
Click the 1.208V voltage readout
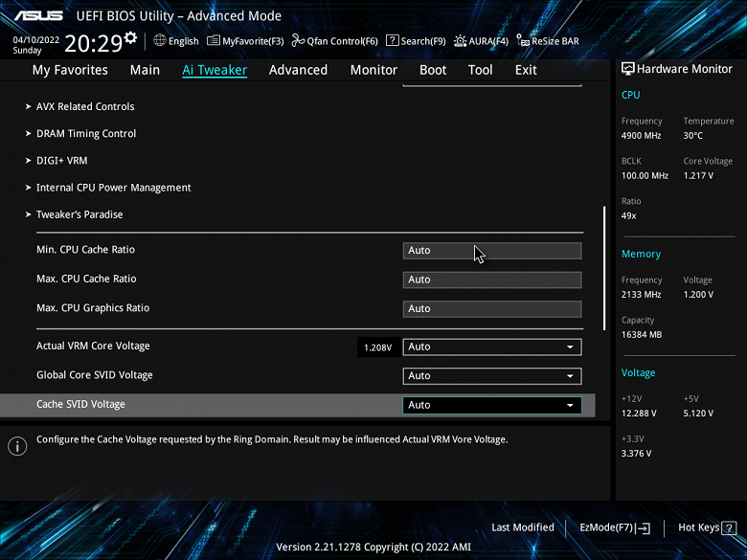[377, 347]
